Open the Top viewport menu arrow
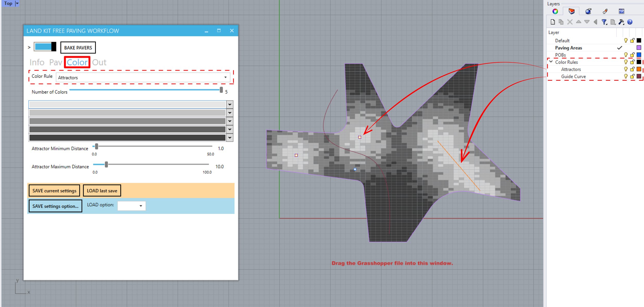This screenshot has height=307, width=644. (17, 3)
